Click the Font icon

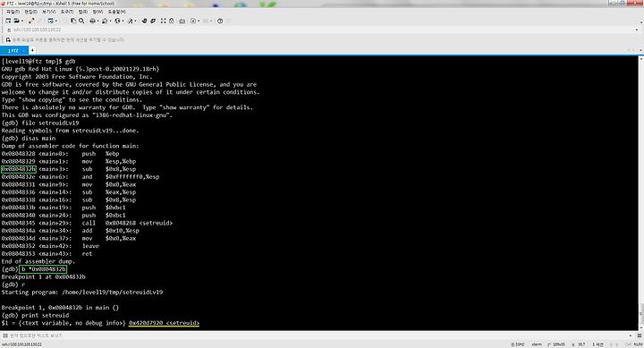pyautogui.click(x=131, y=21)
